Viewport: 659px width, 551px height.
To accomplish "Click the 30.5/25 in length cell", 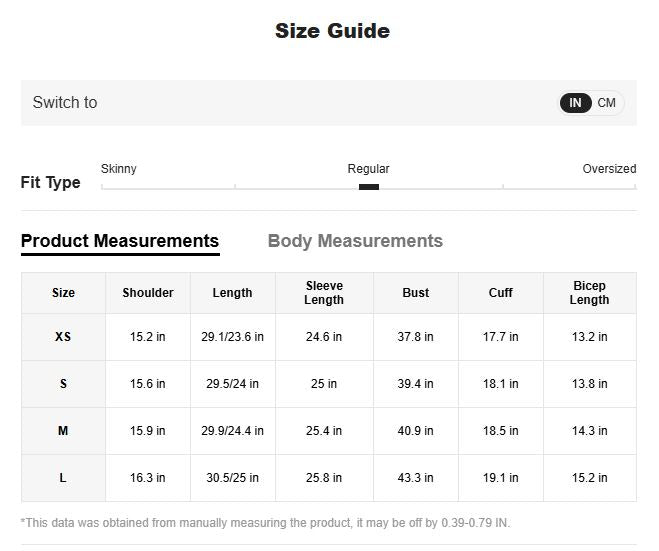I will click(233, 478).
